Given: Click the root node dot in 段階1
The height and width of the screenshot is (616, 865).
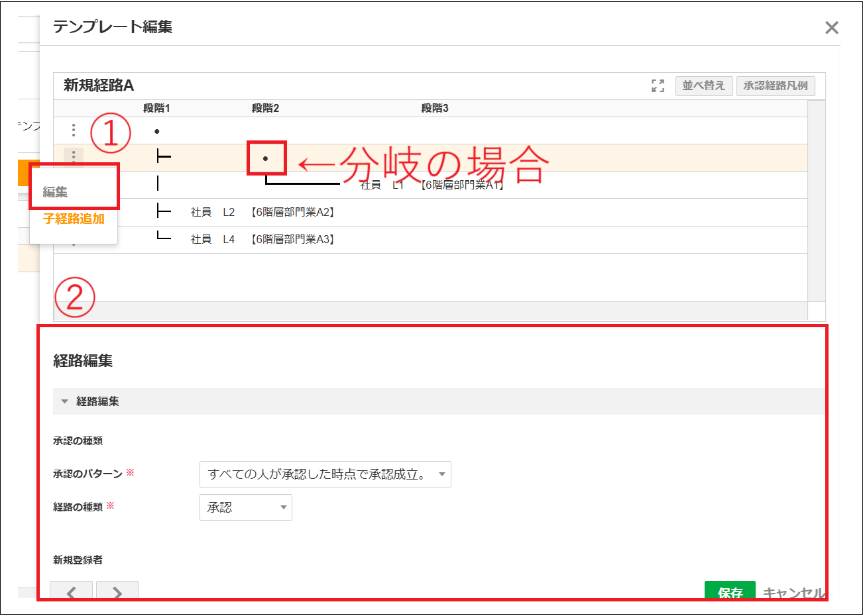Looking at the screenshot, I should click(156, 130).
